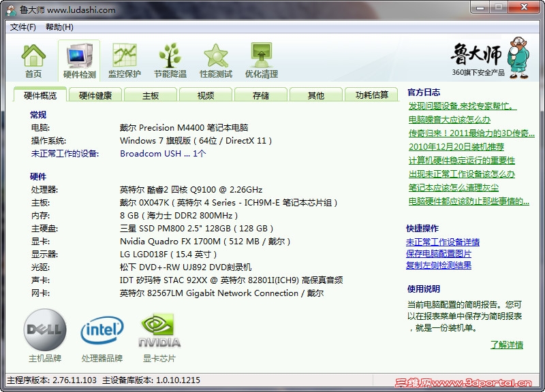
Task: Click the Intel 处理器品牌 logo
Action: (x=102, y=330)
